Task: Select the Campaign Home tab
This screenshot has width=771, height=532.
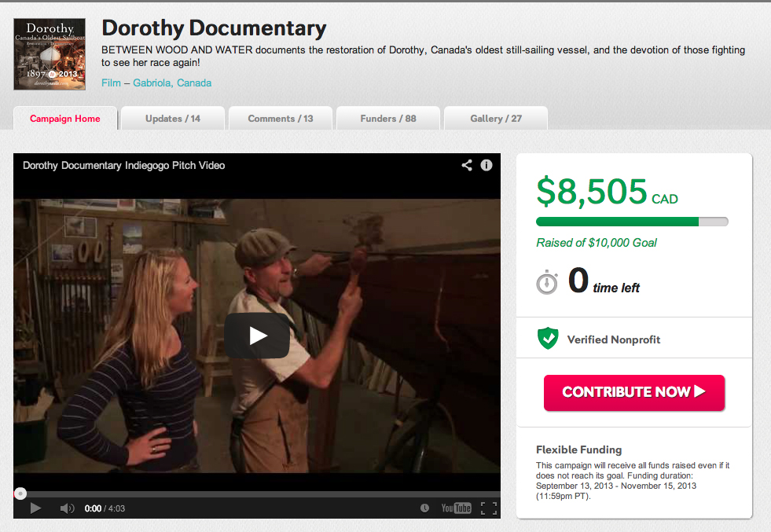Action: coord(65,119)
